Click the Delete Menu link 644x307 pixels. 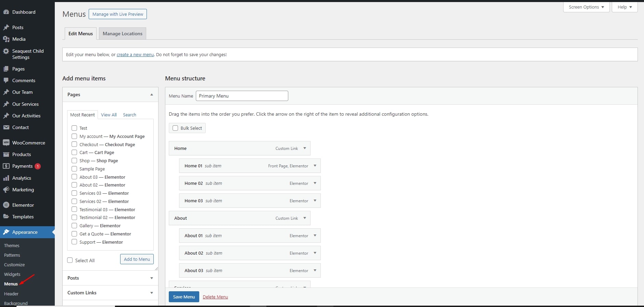pos(215,297)
